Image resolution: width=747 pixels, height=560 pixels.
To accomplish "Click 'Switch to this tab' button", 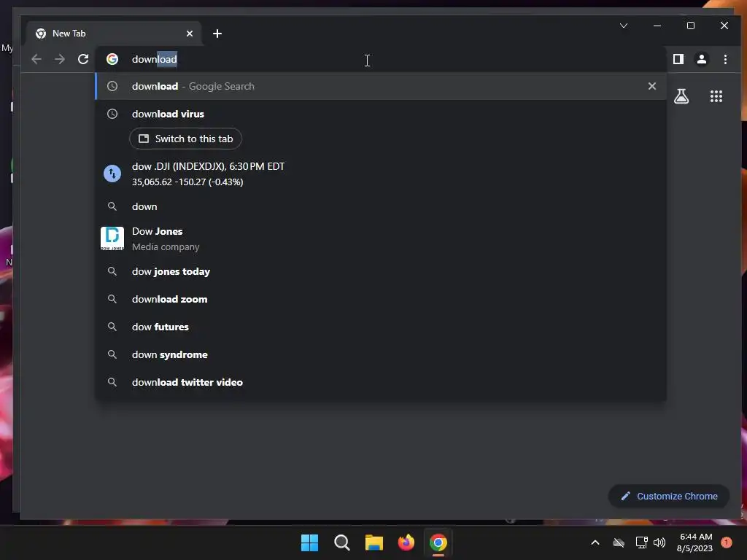I will click(x=185, y=139).
